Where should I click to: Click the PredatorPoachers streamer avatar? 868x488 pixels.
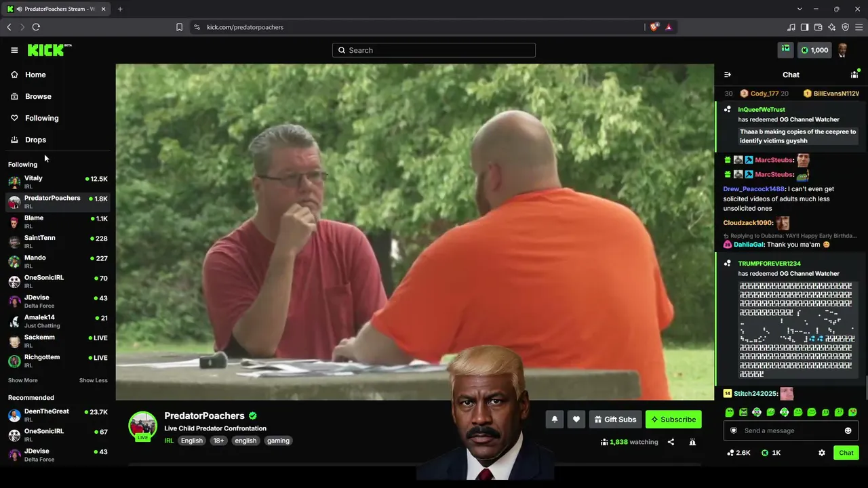[x=142, y=426]
